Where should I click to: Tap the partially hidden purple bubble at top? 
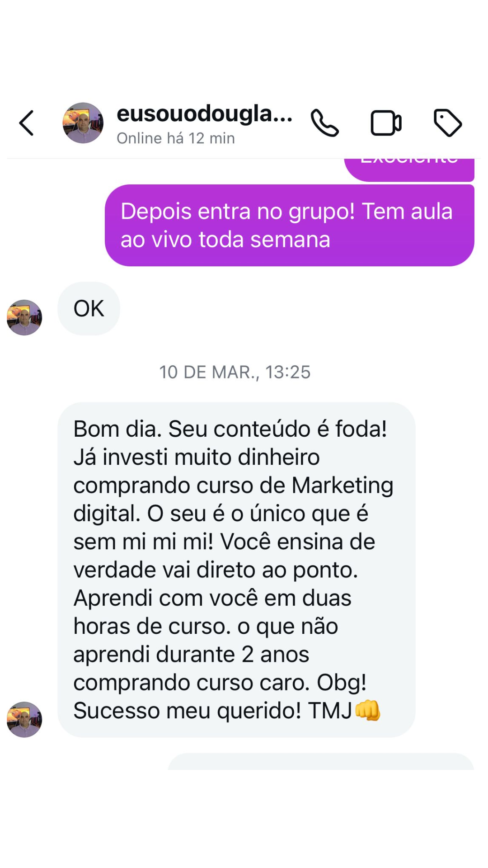click(x=409, y=170)
